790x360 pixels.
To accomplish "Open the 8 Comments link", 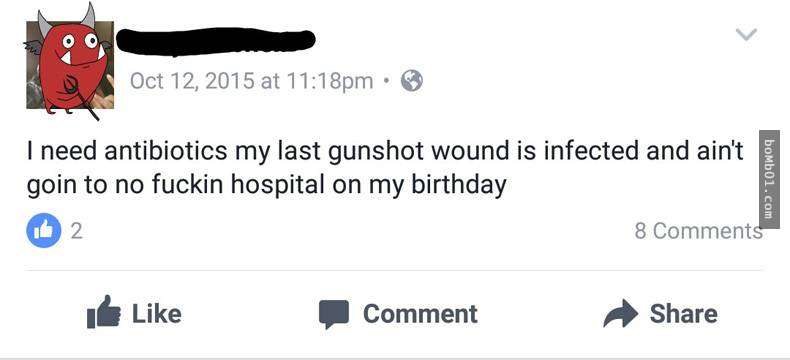I will coord(698,231).
